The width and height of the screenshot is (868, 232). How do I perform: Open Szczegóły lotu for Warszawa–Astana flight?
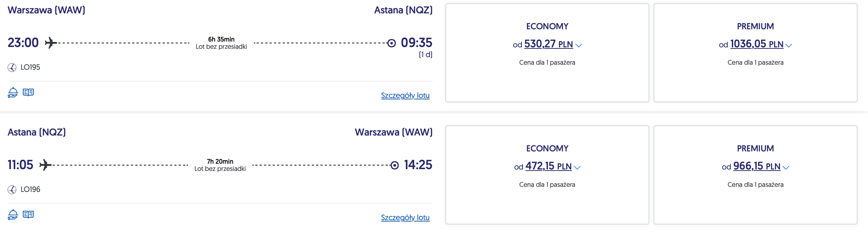(x=405, y=95)
